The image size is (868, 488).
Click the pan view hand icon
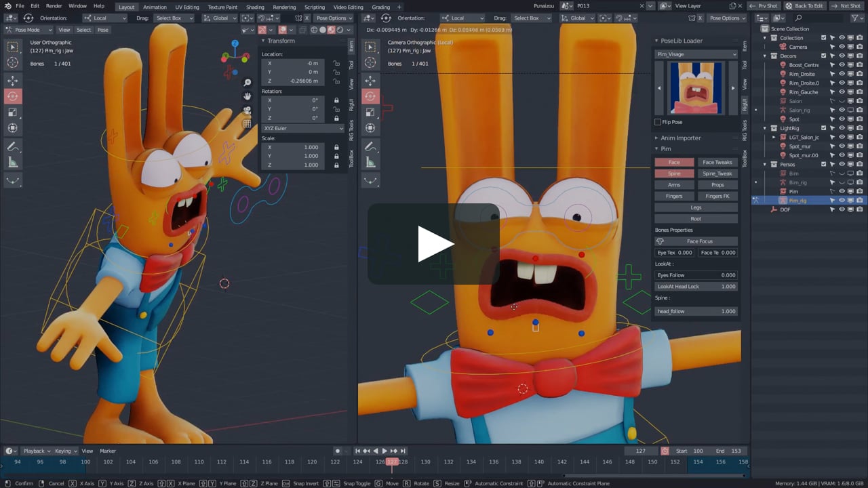click(248, 96)
